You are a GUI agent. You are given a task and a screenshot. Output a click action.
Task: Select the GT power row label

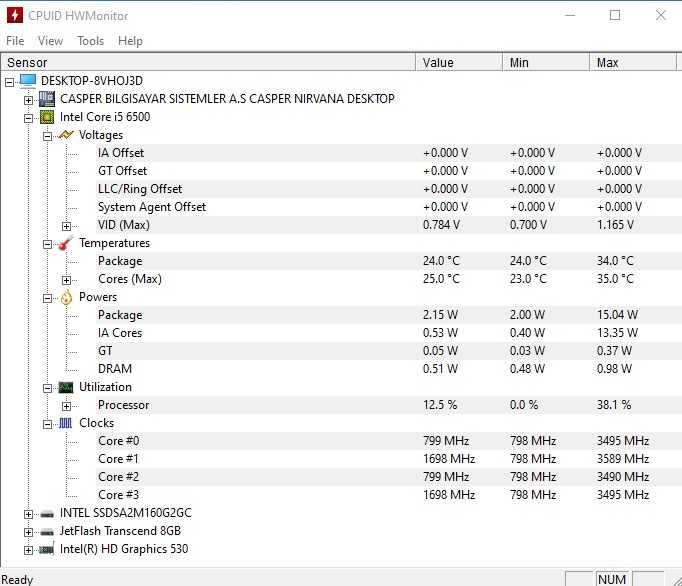click(105, 351)
